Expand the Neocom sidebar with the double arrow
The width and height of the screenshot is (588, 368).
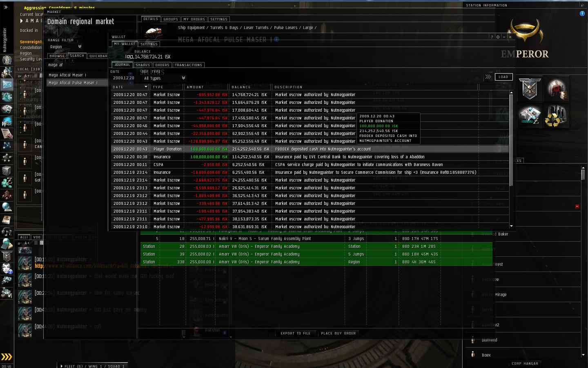pos(6,7)
